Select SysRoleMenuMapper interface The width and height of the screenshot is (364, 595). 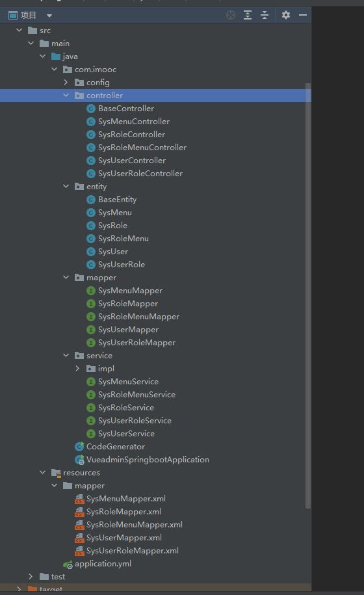[x=138, y=317]
